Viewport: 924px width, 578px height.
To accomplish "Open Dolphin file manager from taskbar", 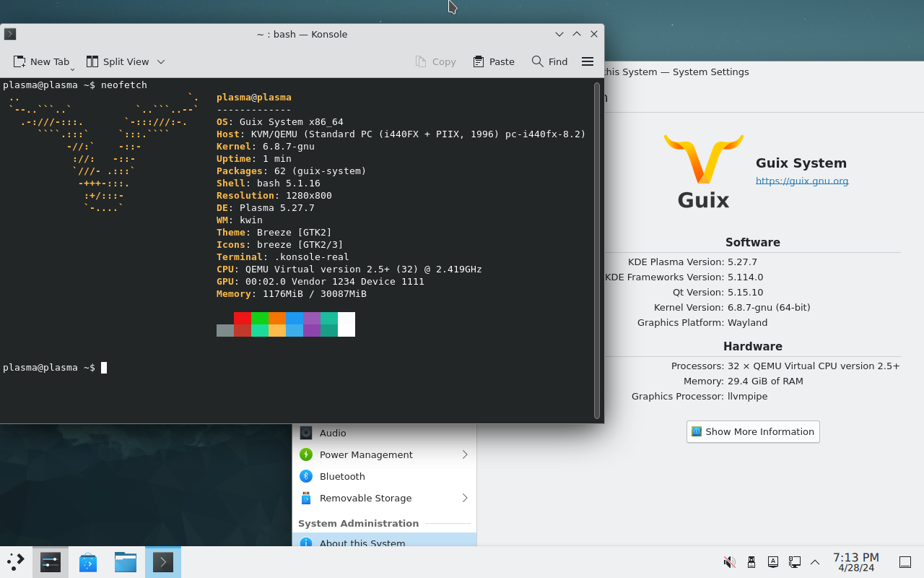I will (x=126, y=562).
